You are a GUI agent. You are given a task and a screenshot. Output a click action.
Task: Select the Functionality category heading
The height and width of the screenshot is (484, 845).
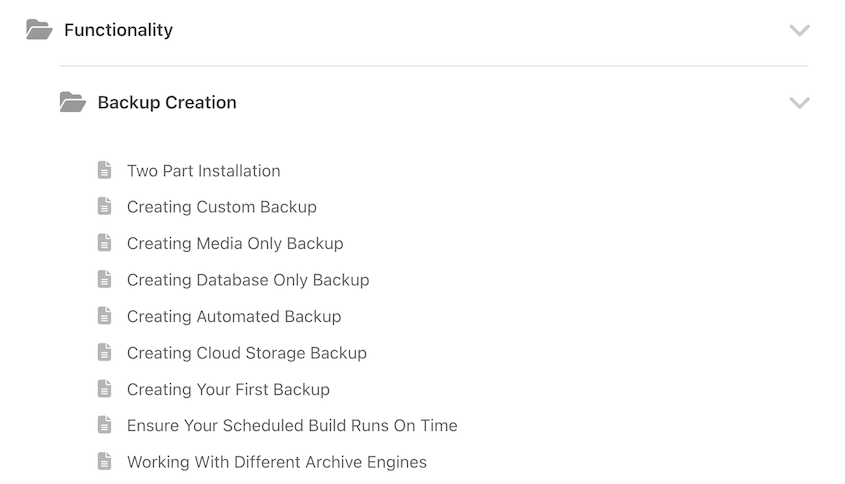tap(119, 30)
